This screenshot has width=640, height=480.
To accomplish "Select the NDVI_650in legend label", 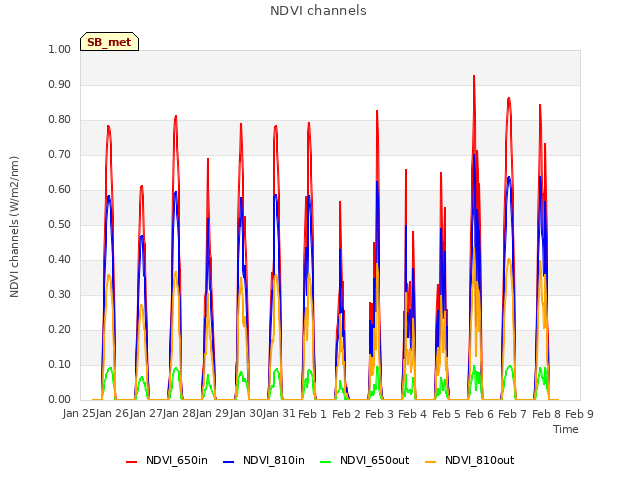I will click(x=177, y=460).
